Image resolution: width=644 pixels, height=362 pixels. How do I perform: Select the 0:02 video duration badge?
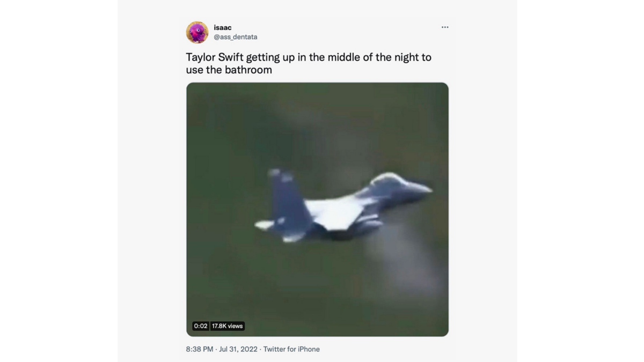[x=201, y=326]
